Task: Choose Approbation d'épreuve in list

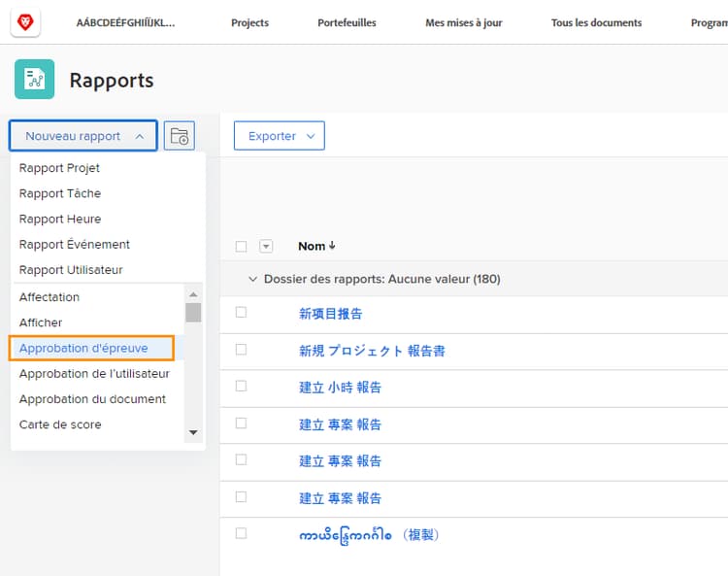Action: click(83, 348)
